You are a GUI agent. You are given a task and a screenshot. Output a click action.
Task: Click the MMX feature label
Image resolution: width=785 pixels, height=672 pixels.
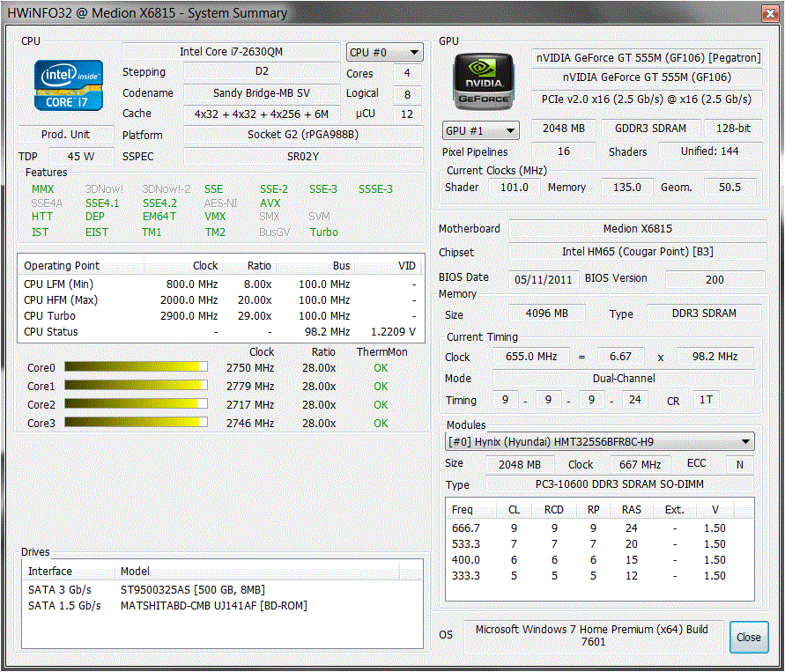(42, 189)
